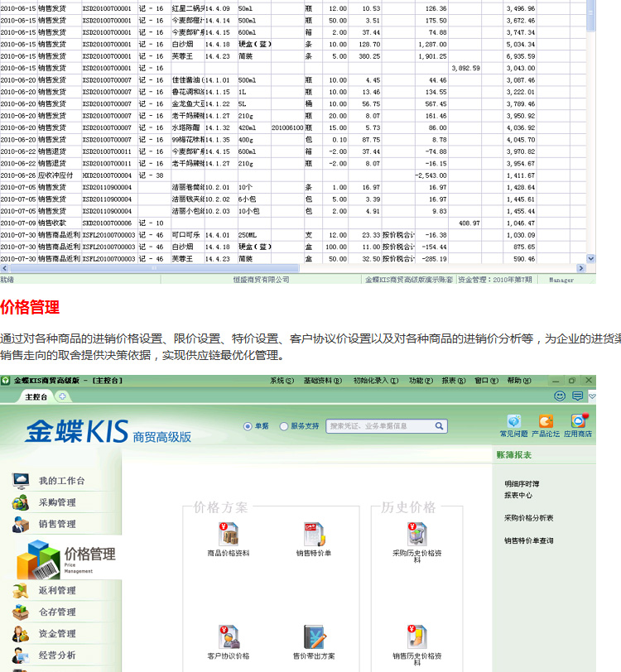Click vertical scroll down arrow of table
621x672 pixels.
tap(591, 258)
